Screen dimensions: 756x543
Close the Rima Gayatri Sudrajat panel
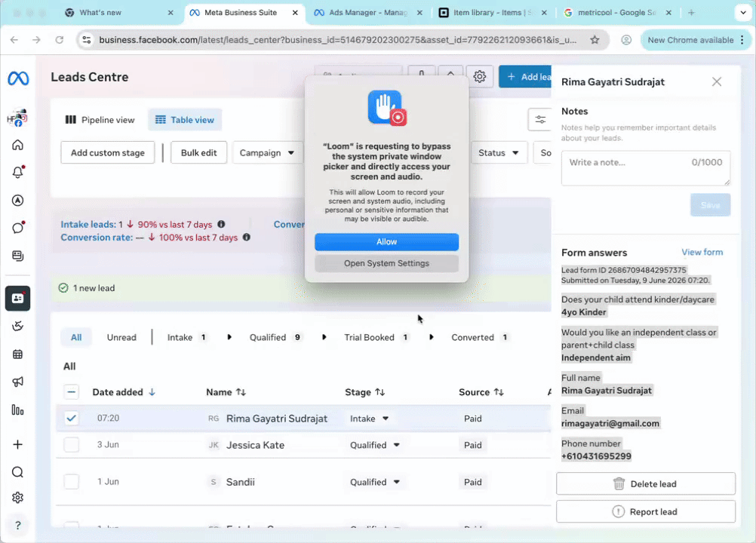tap(717, 82)
